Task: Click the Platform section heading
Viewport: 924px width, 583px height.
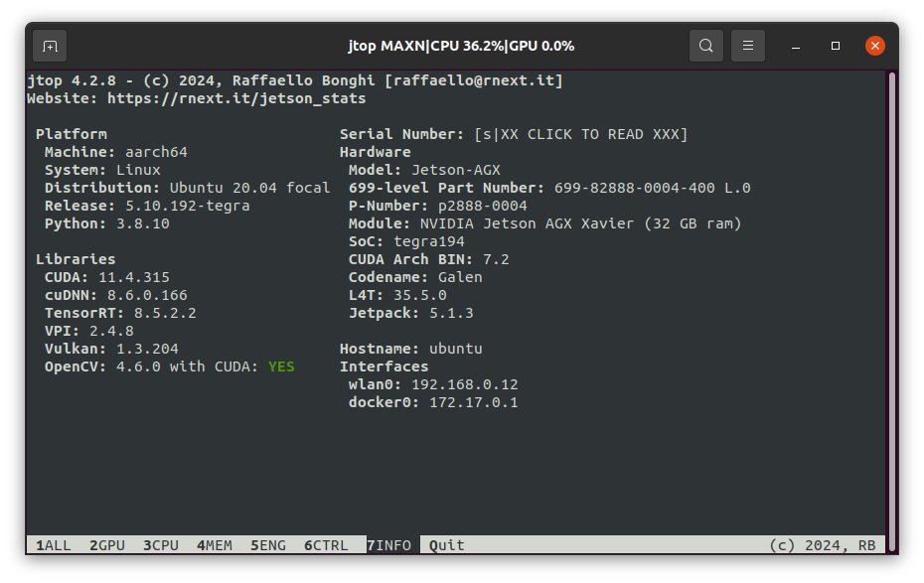Action: point(72,134)
